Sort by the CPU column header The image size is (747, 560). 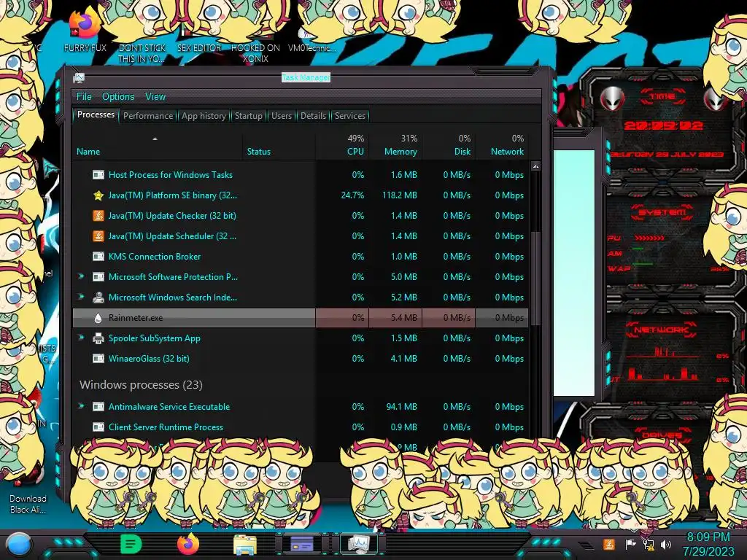[342, 145]
